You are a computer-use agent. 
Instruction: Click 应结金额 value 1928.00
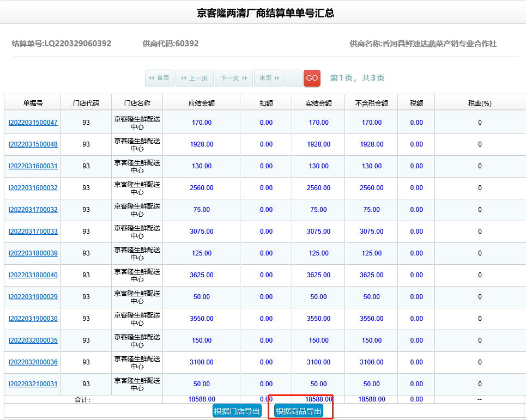coord(202,144)
